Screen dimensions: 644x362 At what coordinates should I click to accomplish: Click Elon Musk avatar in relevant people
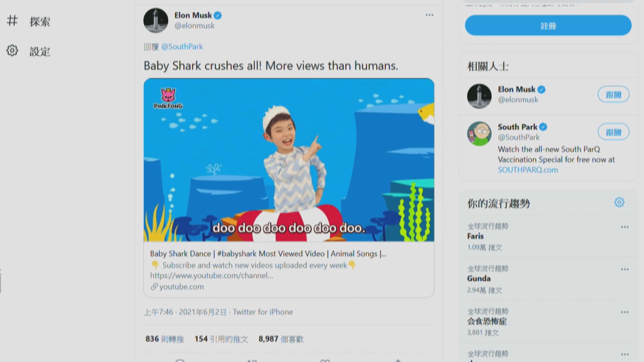(x=479, y=96)
